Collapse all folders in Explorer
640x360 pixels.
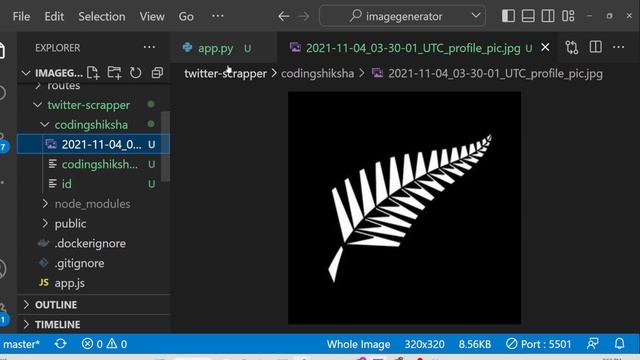(157, 73)
